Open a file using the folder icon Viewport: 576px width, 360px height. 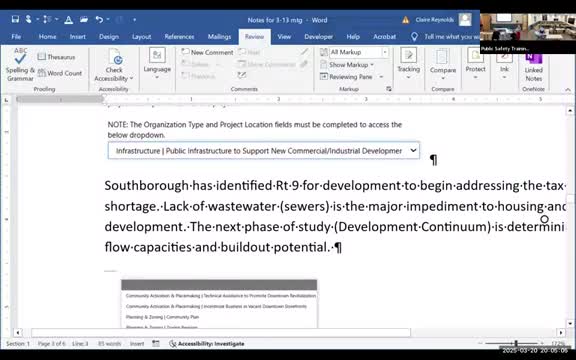84,19
